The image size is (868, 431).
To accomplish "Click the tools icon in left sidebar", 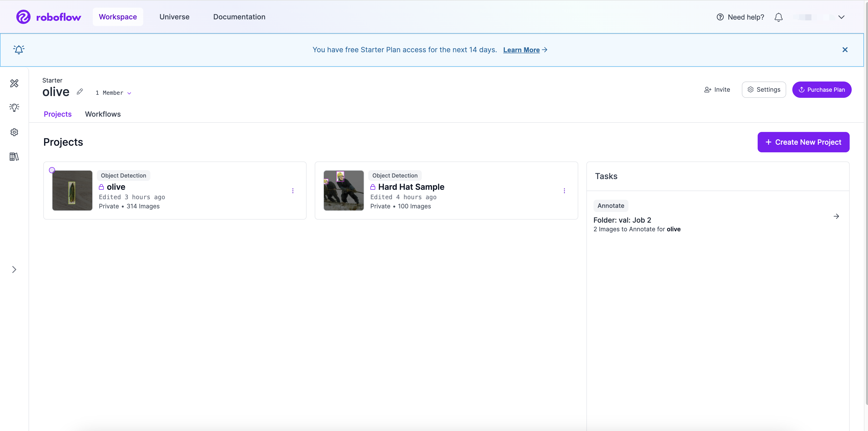I will 14,83.
